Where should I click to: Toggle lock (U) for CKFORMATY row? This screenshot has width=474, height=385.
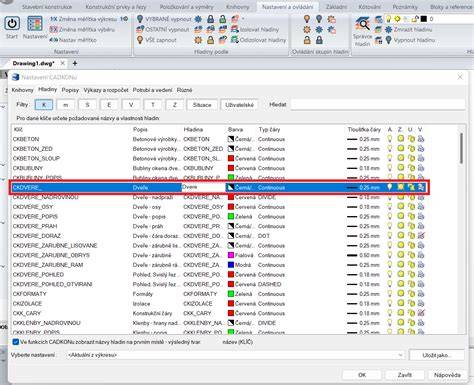tap(411, 294)
